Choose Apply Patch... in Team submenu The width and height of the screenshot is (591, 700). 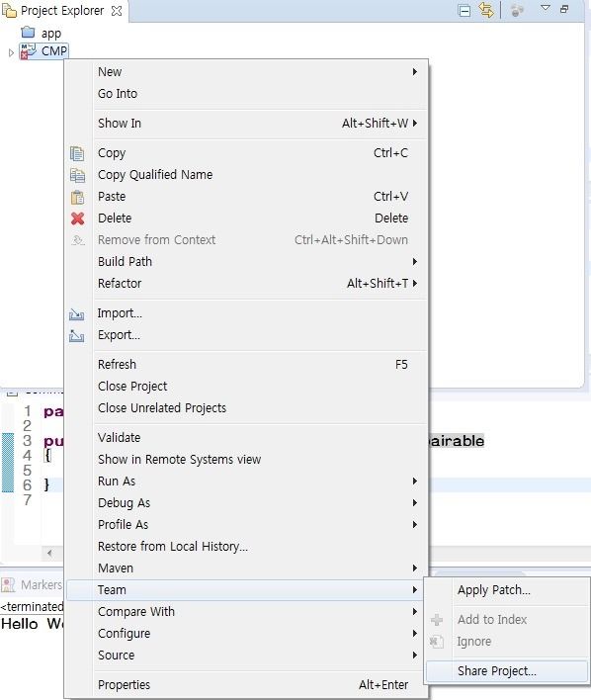coord(507,590)
